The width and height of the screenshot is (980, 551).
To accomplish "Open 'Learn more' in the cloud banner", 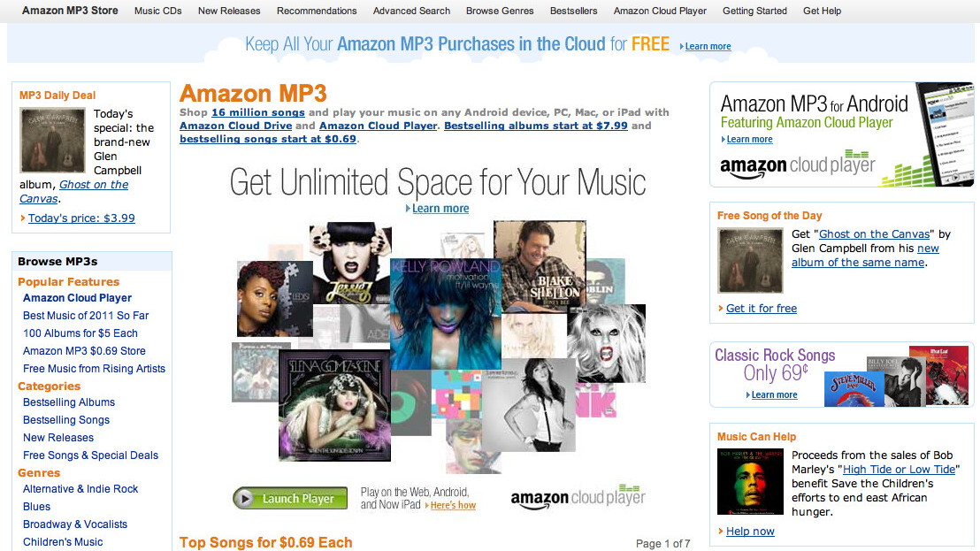I will (x=708, y=46).
